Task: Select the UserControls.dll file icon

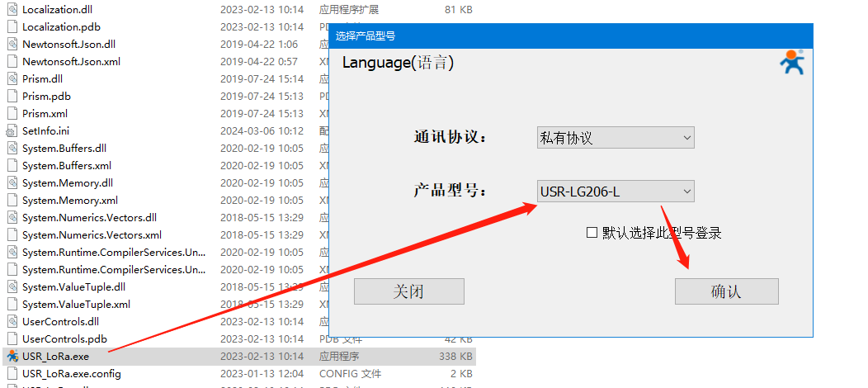Action: pos(12,321)
